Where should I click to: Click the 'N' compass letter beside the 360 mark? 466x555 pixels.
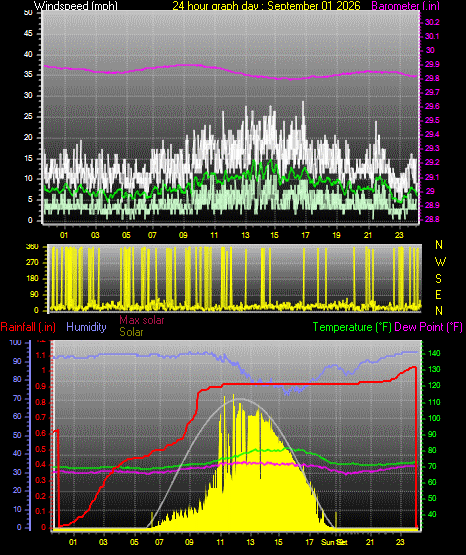(x=439, y=245)
